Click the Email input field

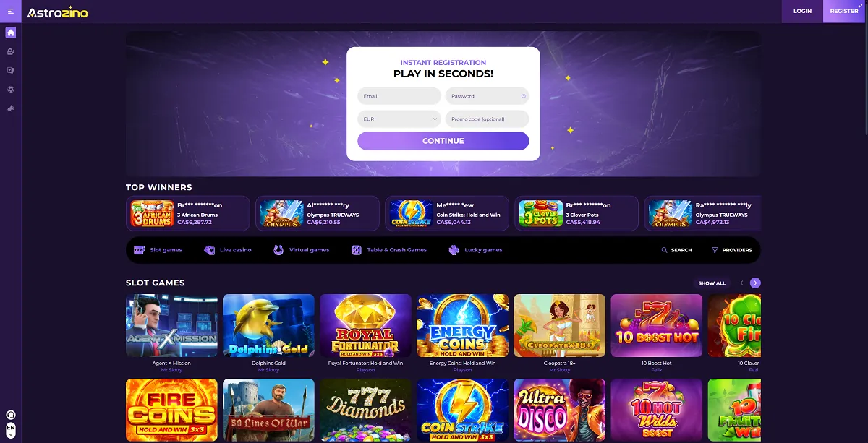(399, 96)
